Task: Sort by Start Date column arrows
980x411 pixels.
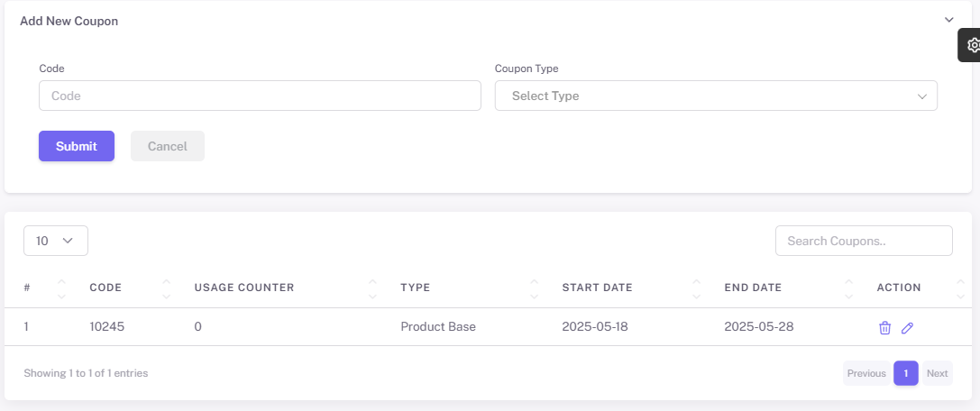Action: (696, 288)
